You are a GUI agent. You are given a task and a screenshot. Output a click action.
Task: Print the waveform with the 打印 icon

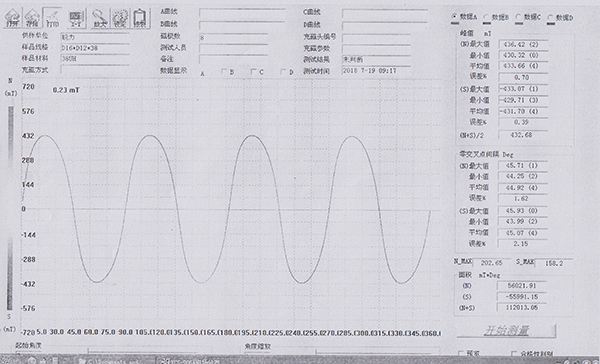pos(53,18)
